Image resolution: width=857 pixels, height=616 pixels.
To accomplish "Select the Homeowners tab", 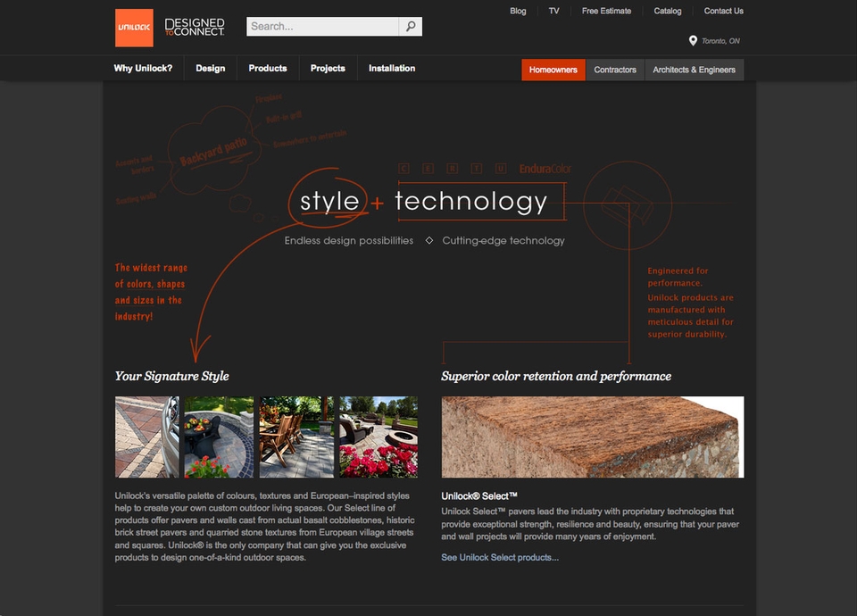I will [553, 70].
